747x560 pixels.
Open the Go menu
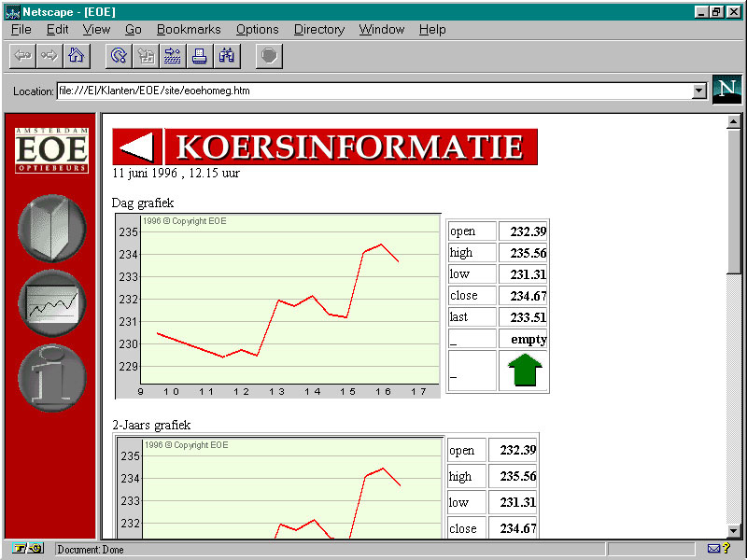point(133,30)
